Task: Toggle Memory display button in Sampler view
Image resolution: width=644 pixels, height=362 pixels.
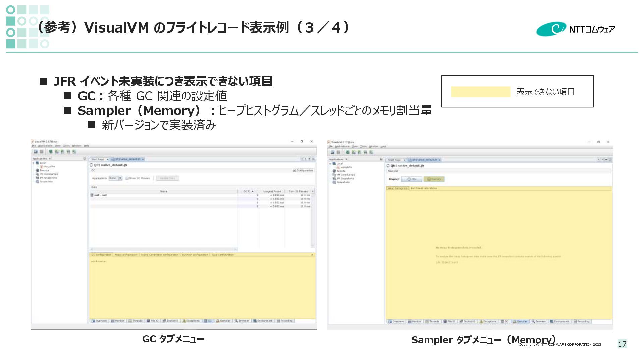Action: [434, 179]
